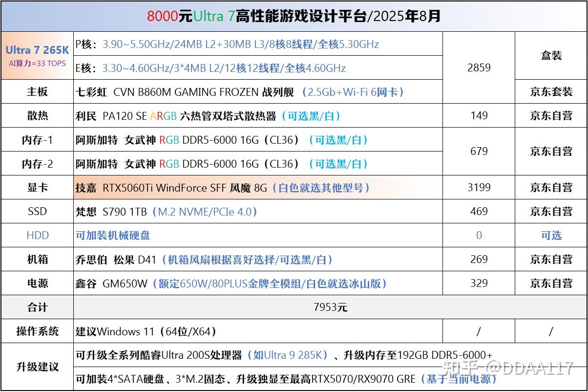
Task: Click the 鑫谷 GM650W power supply cell
Action: pyautogui.click(x=258, y=283)
